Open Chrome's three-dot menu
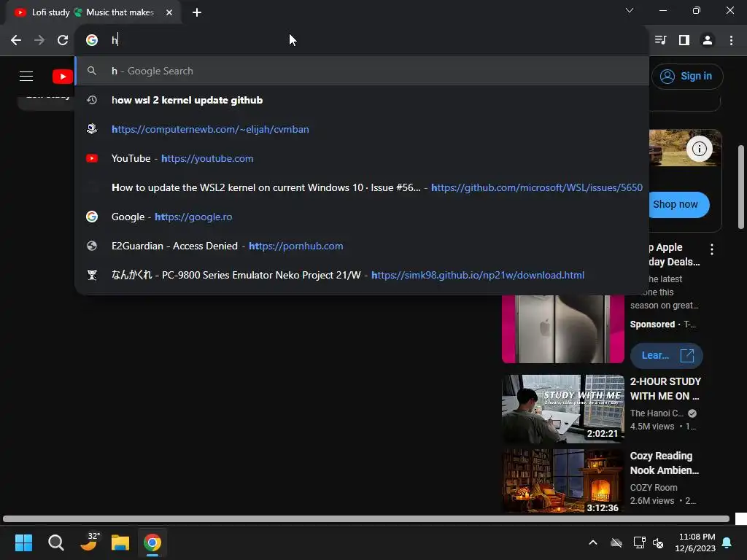The image size is (747, 560). [731, 41]
